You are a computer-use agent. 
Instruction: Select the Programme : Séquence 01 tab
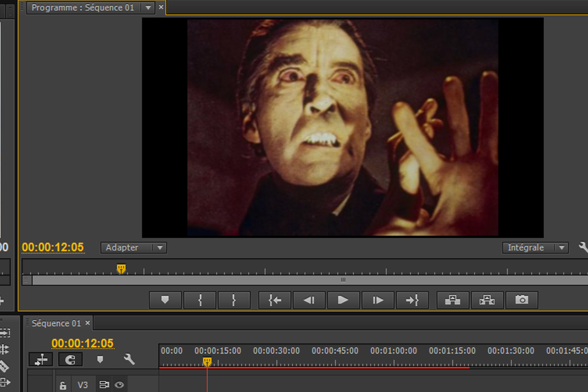[x=83, y=8]
